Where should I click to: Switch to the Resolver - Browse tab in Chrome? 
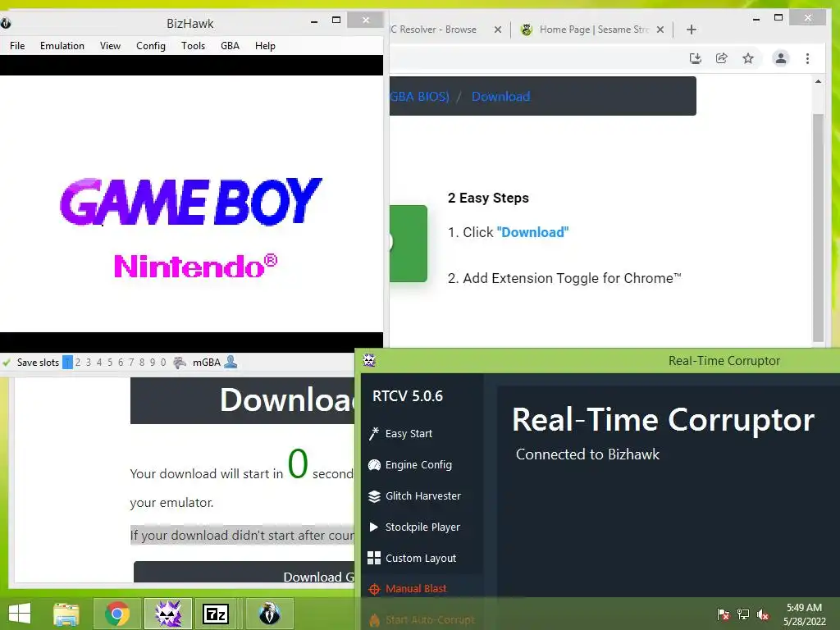coord(434,30)
